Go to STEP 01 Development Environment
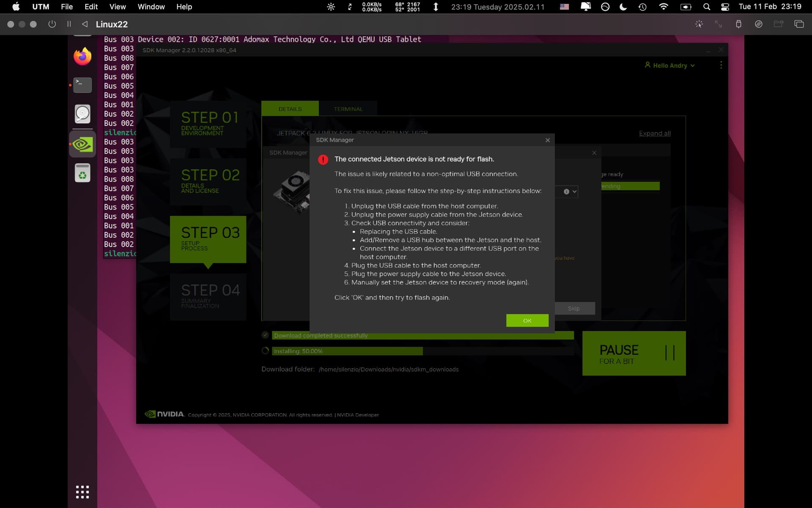Image resolution: width=812 pixels, height=508 pixels. coord(208,124)
